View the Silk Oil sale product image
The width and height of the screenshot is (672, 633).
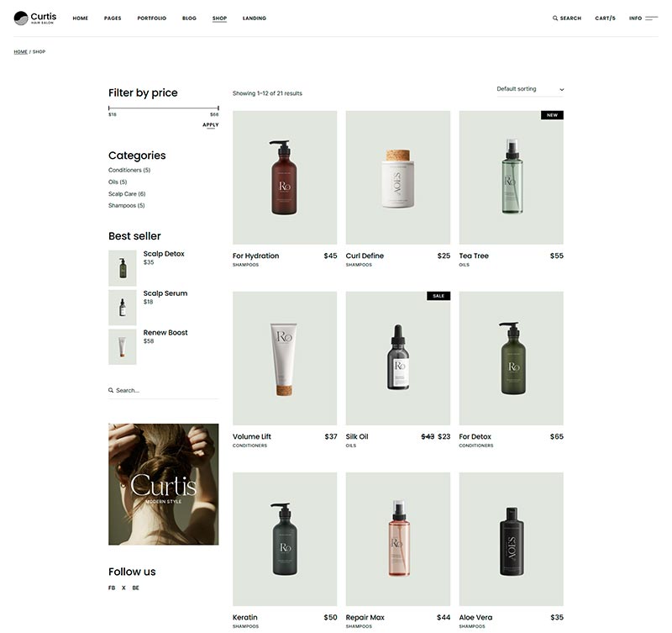coord(398,358)
